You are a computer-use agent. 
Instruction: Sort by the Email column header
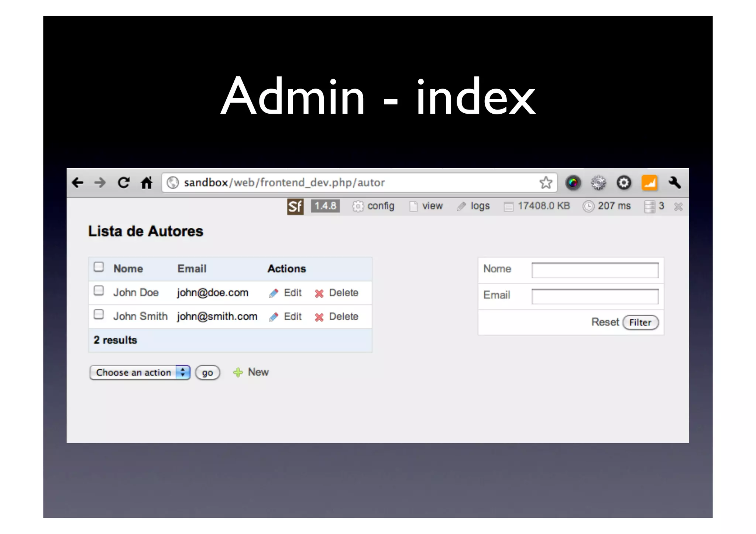[192, 269]
